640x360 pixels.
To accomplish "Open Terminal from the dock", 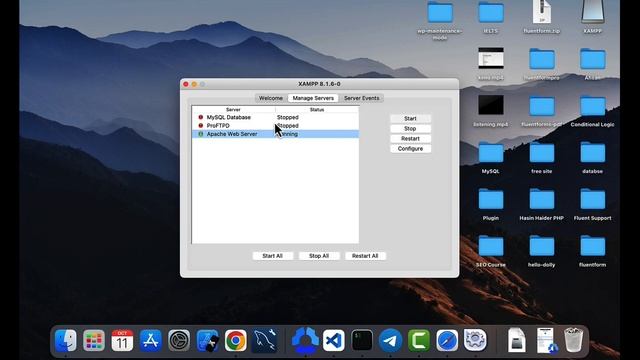I will tap(362, 340).
